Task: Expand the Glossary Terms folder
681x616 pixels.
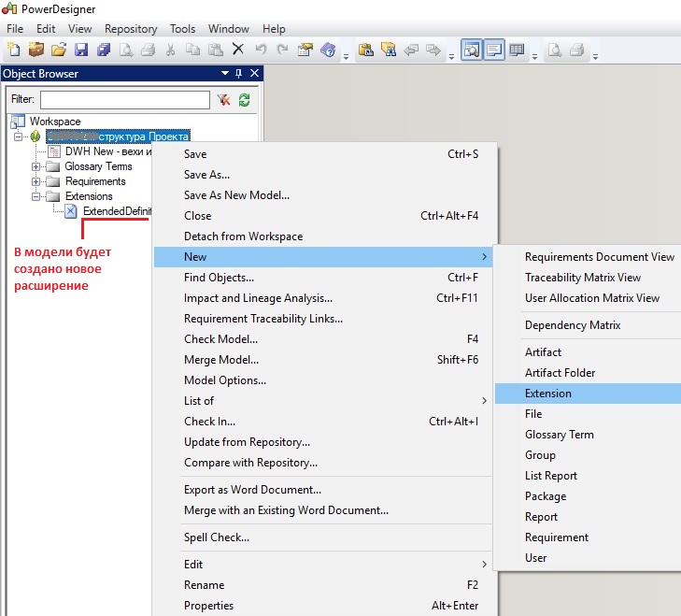Action: [35, 166]
